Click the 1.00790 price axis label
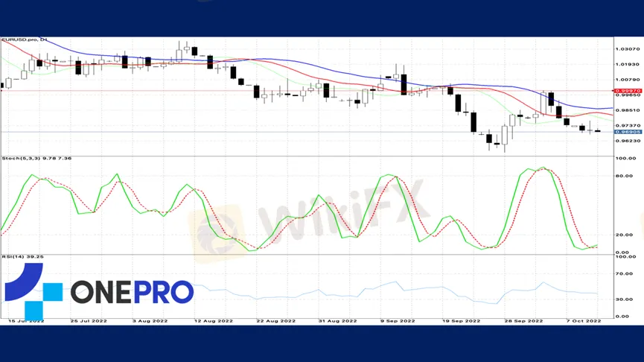 point(627,80)
